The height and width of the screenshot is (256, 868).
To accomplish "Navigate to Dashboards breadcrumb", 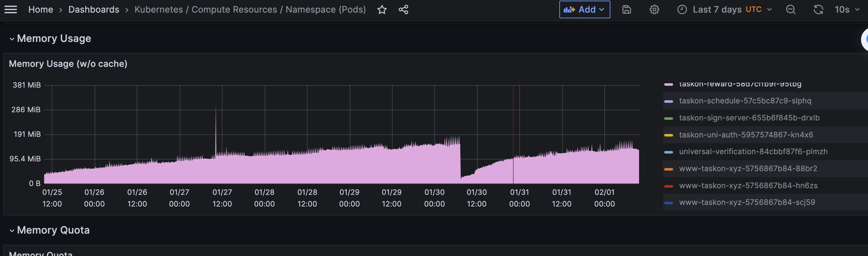I will pyautogui.click(x=94, y=9).
